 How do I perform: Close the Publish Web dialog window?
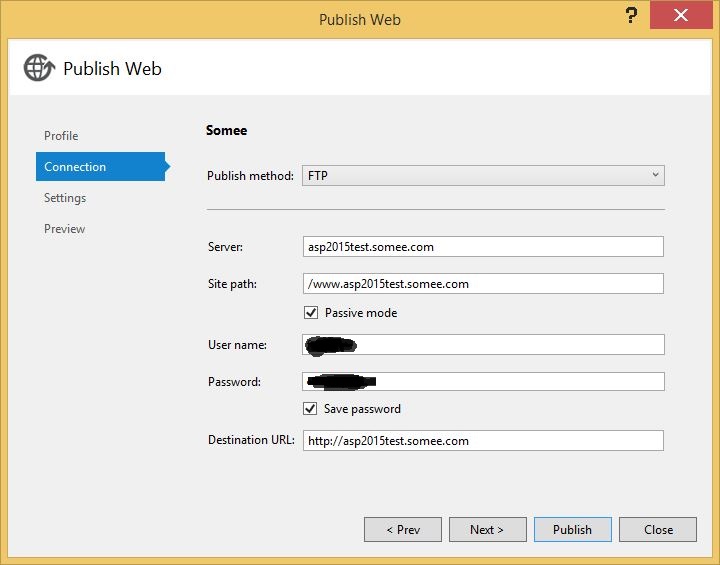(x=681, y=15)
